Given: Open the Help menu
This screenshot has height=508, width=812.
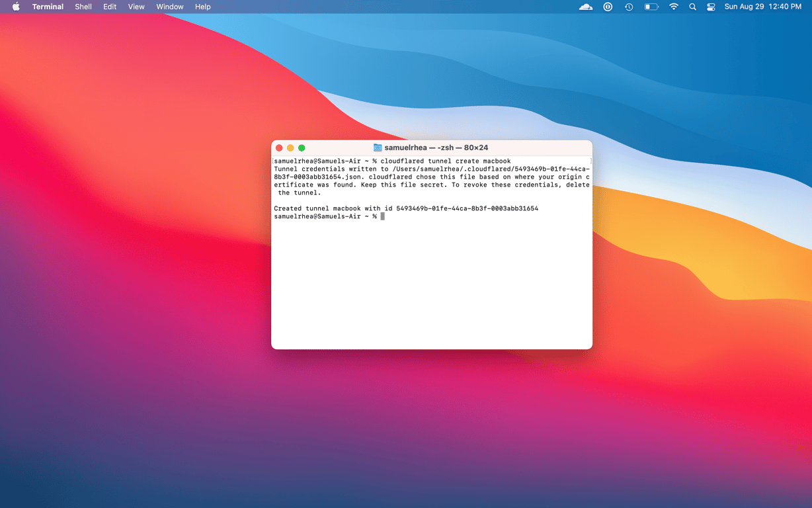Looking at the screenshot, I should [203, 7].
